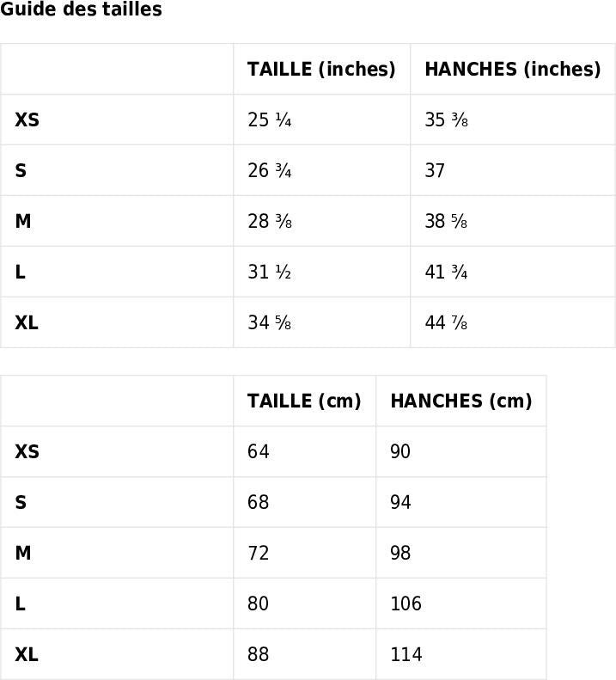
Task: Select the HANCHES (inches) column header
Action: coord(512,69)
